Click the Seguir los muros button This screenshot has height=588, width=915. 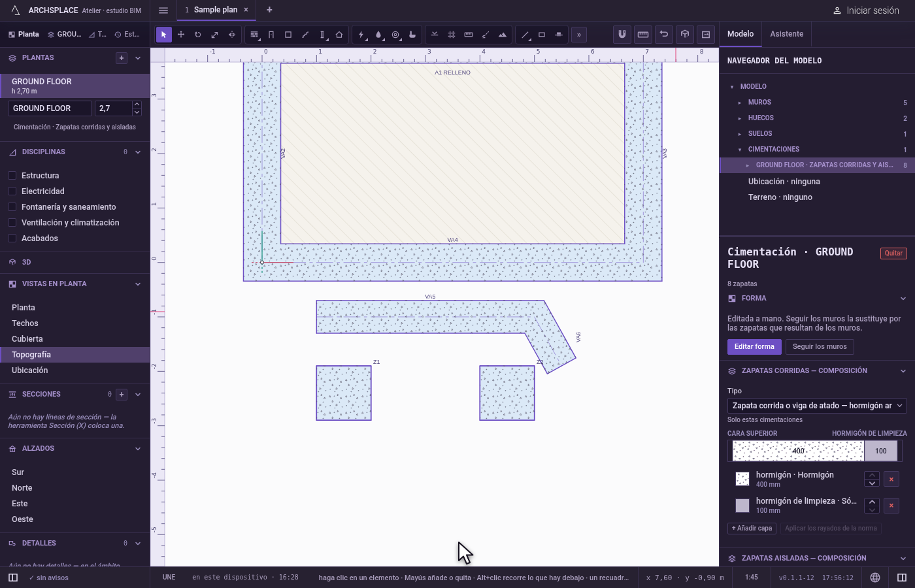820,347
